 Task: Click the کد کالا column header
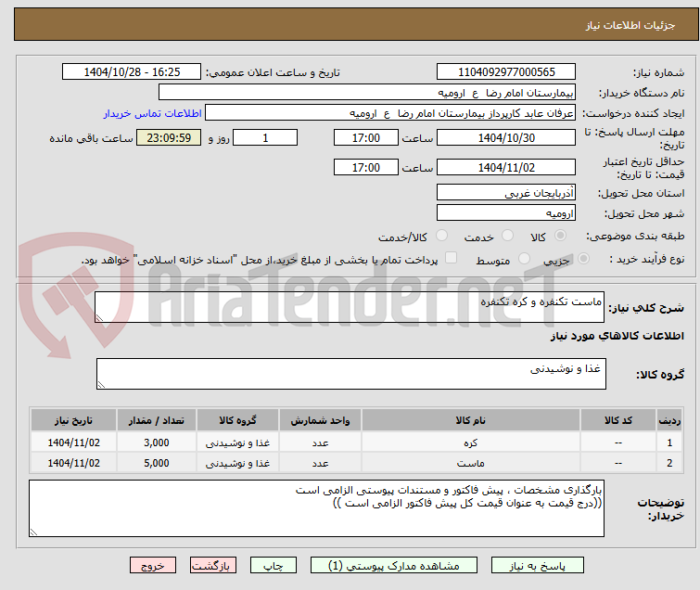click(618, 420)
